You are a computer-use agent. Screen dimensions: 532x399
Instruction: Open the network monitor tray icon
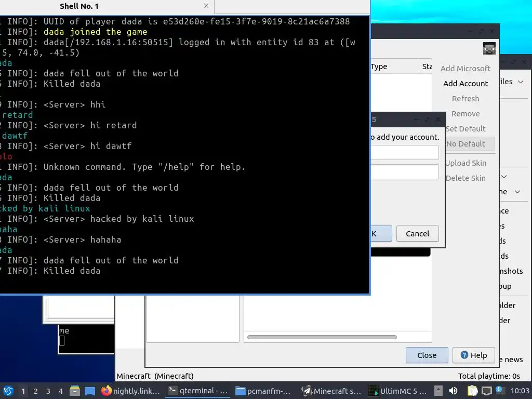pos(486,391)
